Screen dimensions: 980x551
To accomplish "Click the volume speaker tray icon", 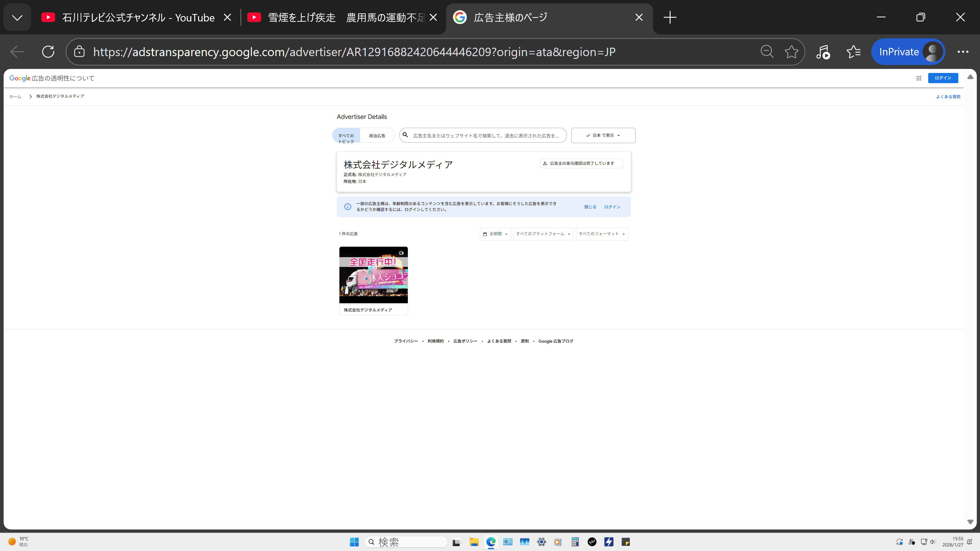I will [933, 542].
